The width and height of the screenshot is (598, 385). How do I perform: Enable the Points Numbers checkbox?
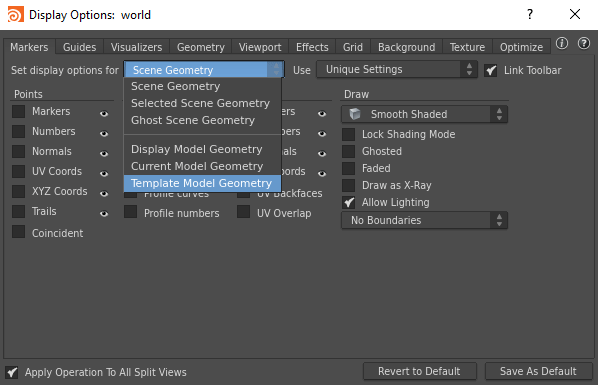pos(18,131)
